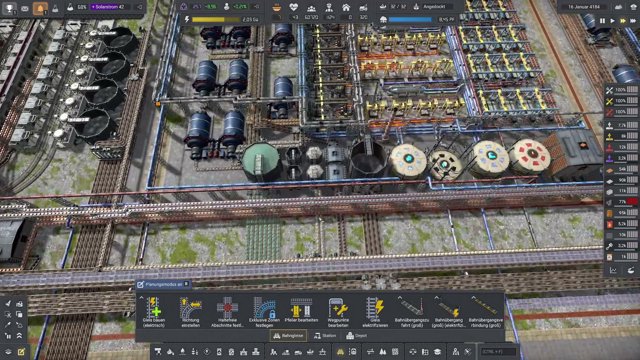Expand electrified Bahnübergang variants chevron
The height and width of the screenshot is (360, 640).
click(436, 298)
